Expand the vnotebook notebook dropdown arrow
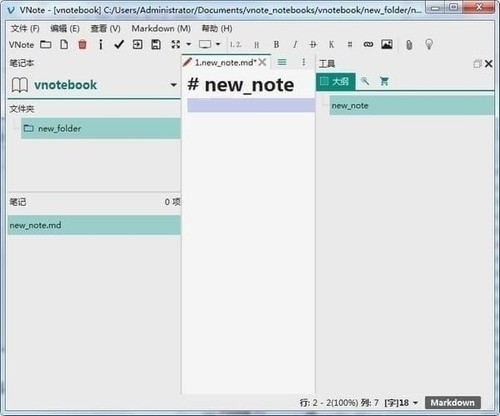 [x=173, y=85]
